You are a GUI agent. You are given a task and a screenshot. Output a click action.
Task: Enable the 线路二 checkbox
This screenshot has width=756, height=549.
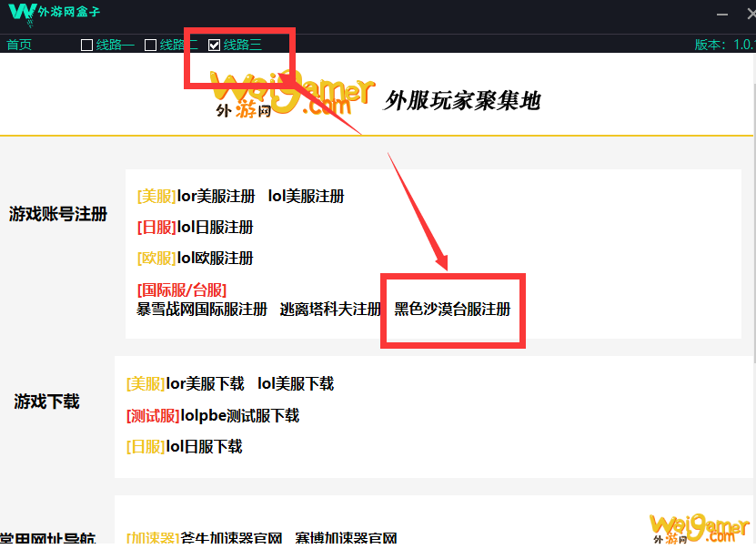click(x=150, y=46)
